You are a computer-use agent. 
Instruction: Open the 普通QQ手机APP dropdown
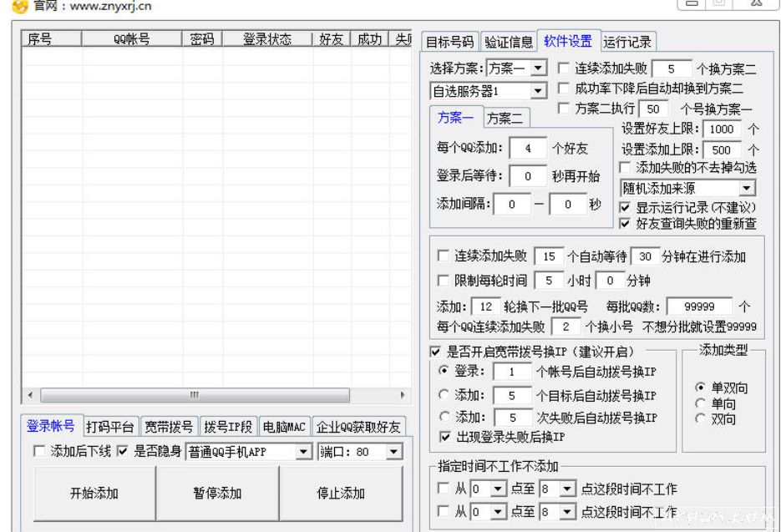[x=303, y=452]
